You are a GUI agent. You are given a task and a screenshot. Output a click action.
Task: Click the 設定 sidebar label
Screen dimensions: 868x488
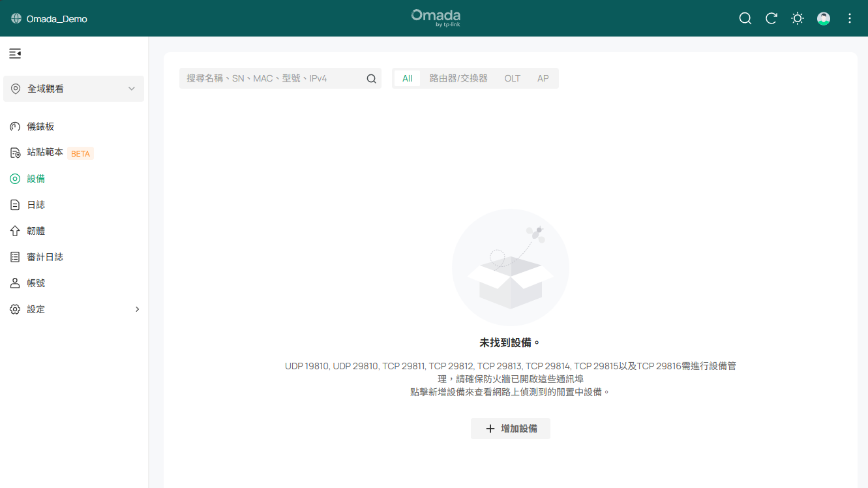[x=36, y=309]
